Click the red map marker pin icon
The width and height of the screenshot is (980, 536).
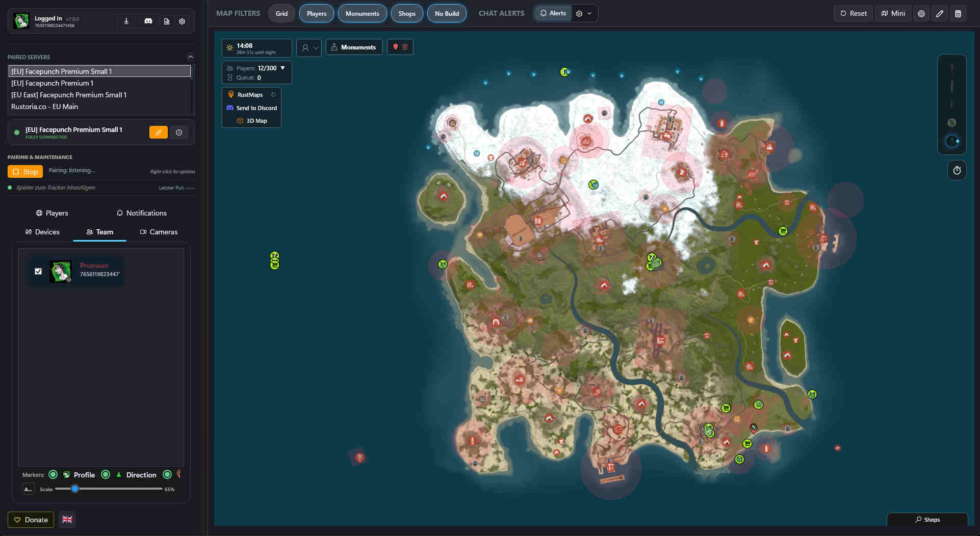395,47
